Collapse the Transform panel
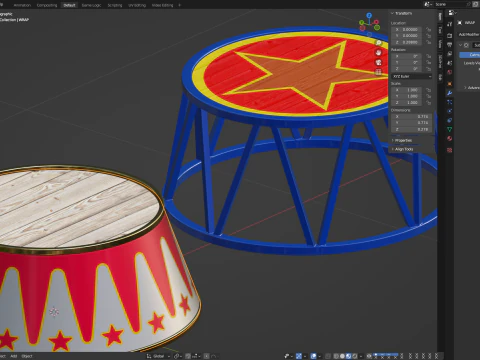The width and height of the screenshot is (480, 360). 402,13
